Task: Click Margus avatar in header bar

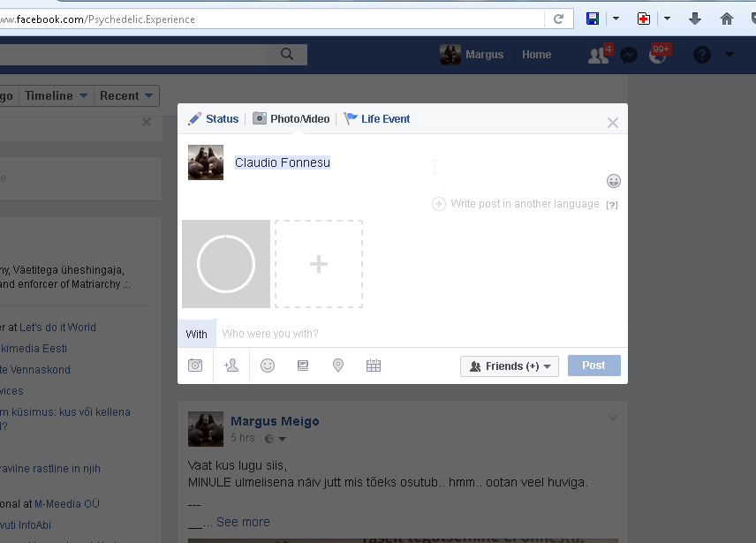Action: point(450,55)
